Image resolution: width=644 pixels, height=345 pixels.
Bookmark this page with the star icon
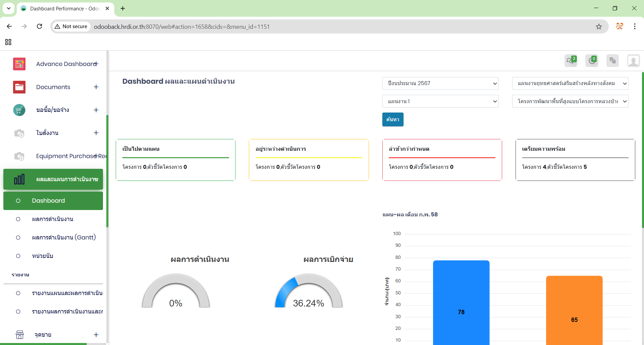[x=599, y=26]
